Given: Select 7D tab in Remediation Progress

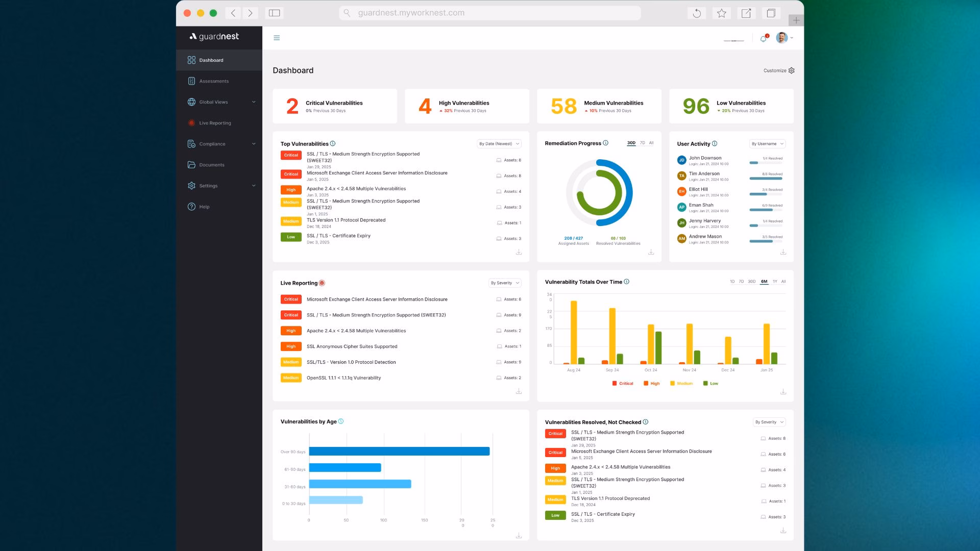Looking at the screenshot, I should [x=642, y=143].
